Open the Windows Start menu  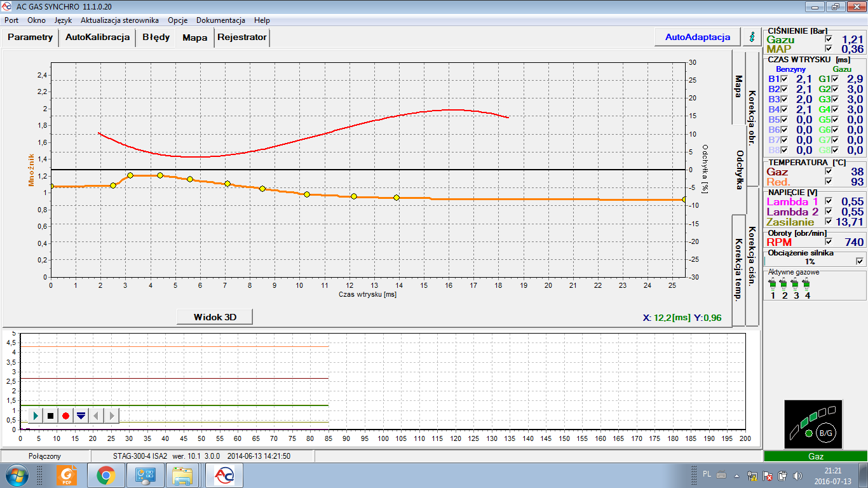tap(17, 475)
